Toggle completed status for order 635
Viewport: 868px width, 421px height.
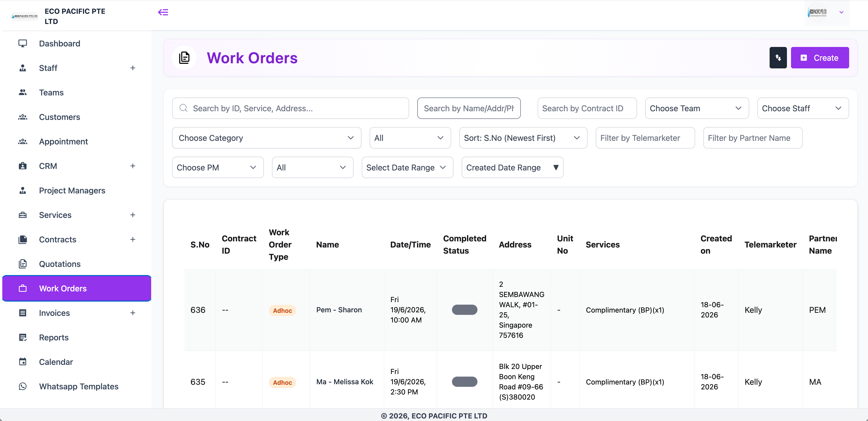point(464,381)
